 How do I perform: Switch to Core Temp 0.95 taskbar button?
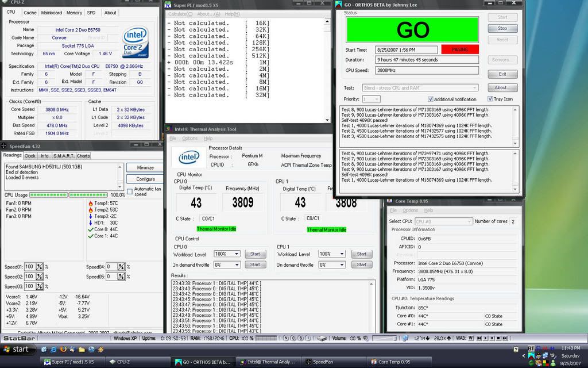click(399, 362)
